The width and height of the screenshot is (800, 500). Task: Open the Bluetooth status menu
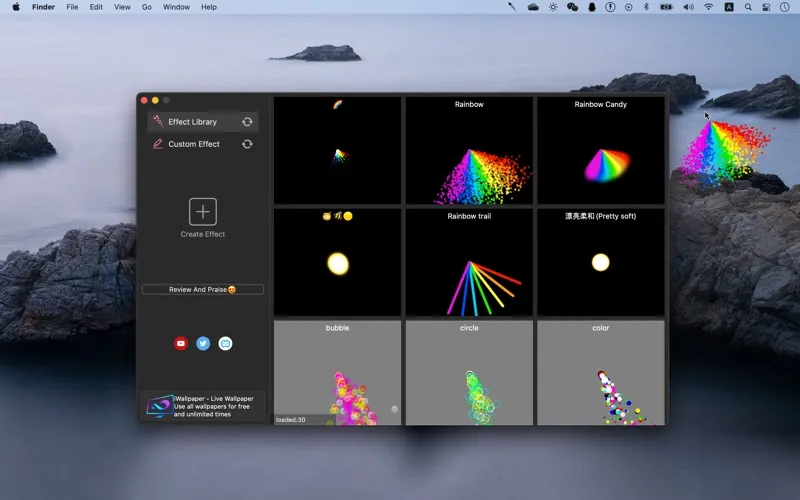pos(646,7)
